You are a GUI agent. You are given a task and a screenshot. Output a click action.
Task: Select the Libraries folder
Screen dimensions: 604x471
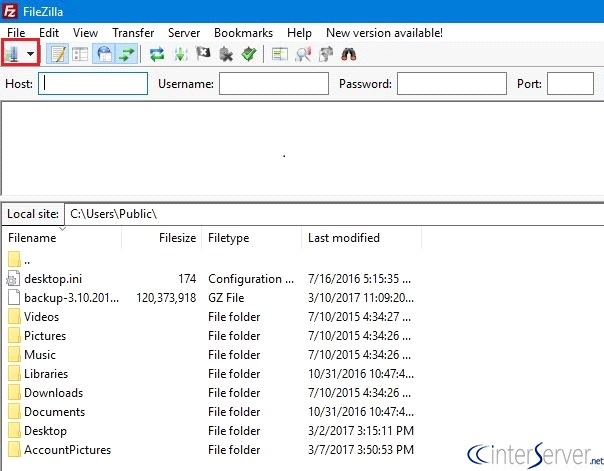pyautogui.click(x=46, y=374)
